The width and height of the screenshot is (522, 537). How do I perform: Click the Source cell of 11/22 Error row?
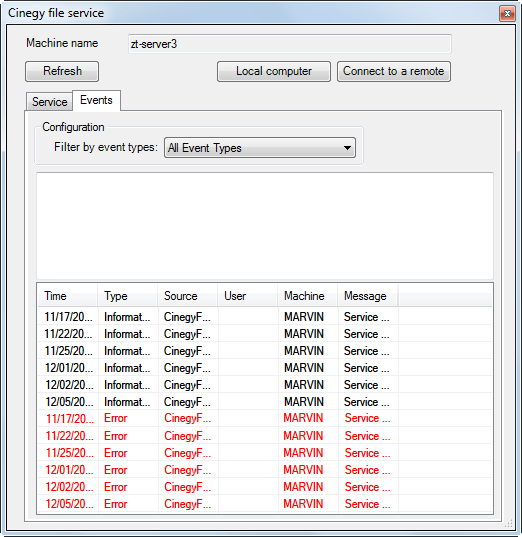pyautogui.click(x=187, y=436)
